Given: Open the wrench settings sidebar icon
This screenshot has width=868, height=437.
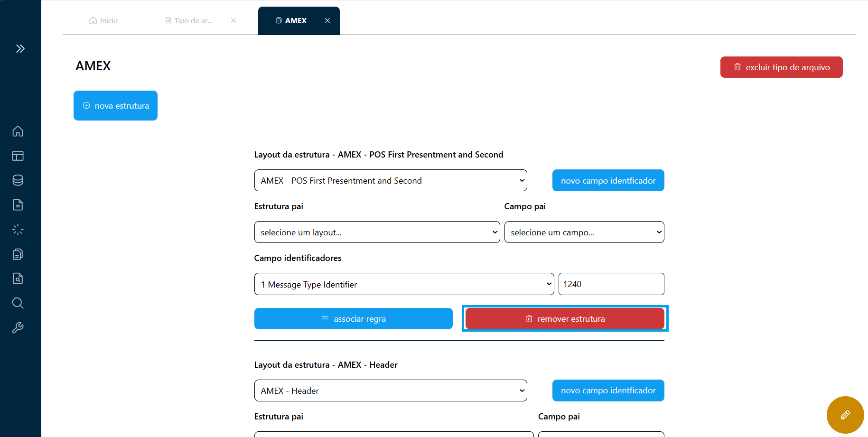Looking at the screenshot, I should [x=18, y=328].
